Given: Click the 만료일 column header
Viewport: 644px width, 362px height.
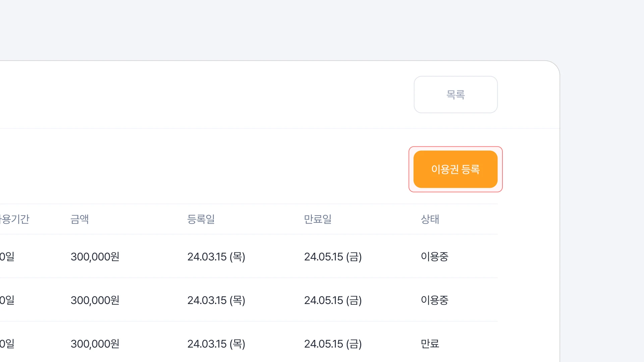Looking at the screenshot, I should (x=318, y=219).
